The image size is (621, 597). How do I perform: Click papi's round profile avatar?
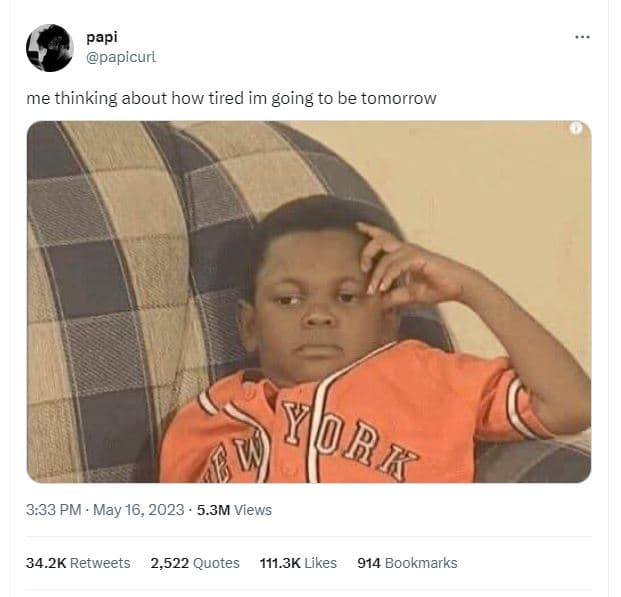50,48
